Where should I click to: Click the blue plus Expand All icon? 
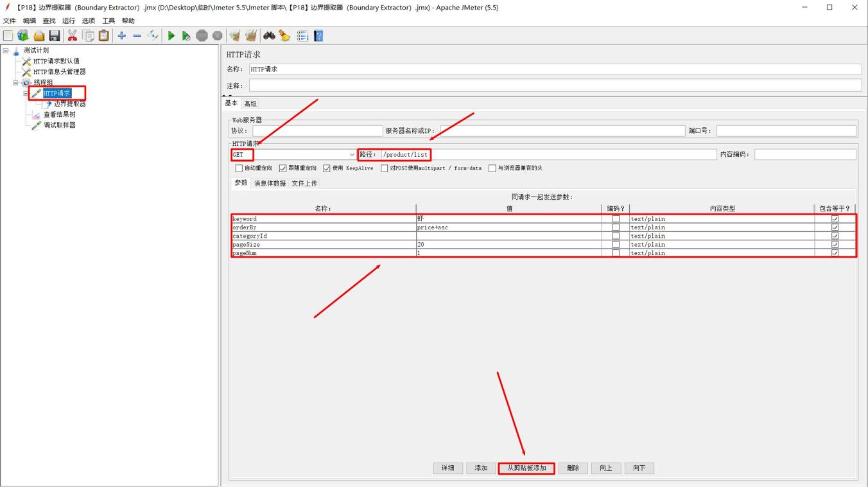click(x=121, y=36)
